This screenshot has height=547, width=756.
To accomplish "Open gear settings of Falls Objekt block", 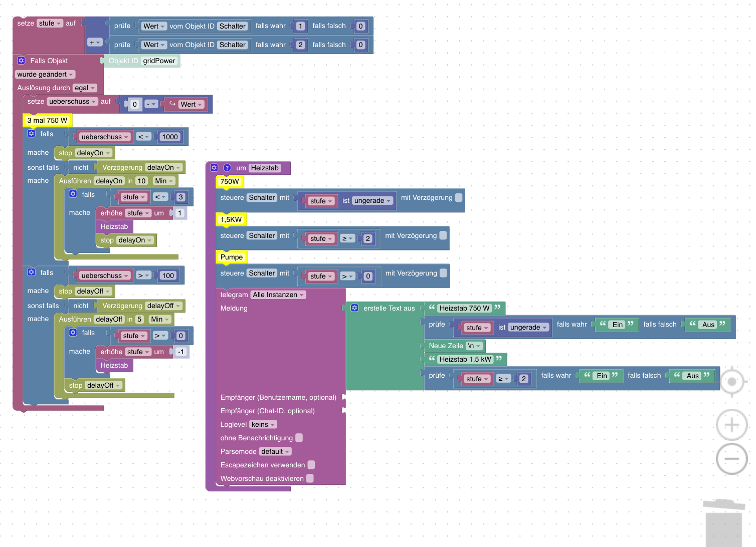I will [21, 61].
